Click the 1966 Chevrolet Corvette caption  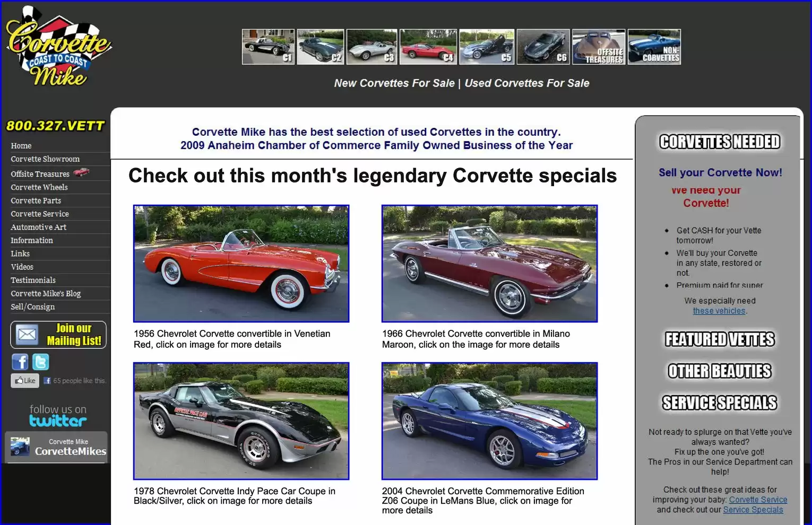click(x=476, y=339)
